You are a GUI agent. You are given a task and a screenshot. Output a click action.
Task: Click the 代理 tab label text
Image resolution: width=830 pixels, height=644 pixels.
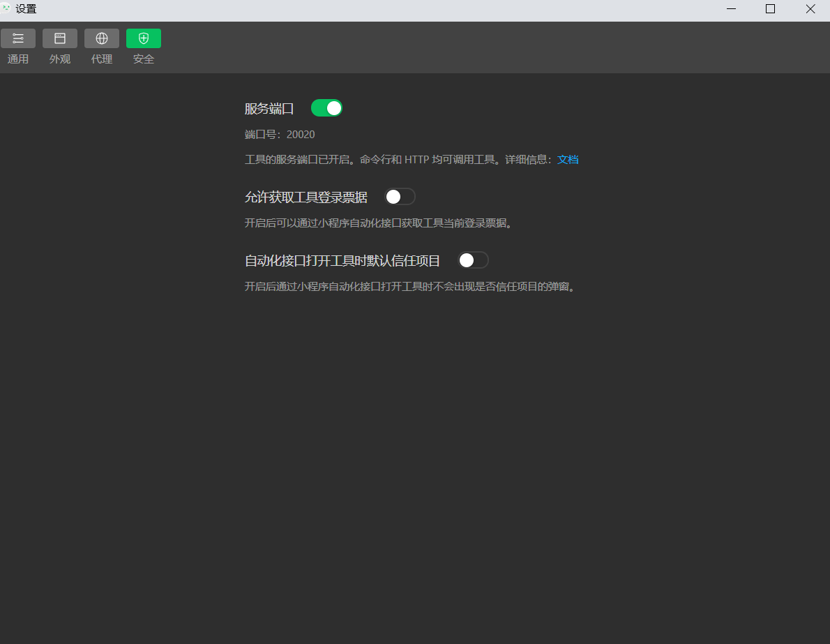[x=102, y=59]
